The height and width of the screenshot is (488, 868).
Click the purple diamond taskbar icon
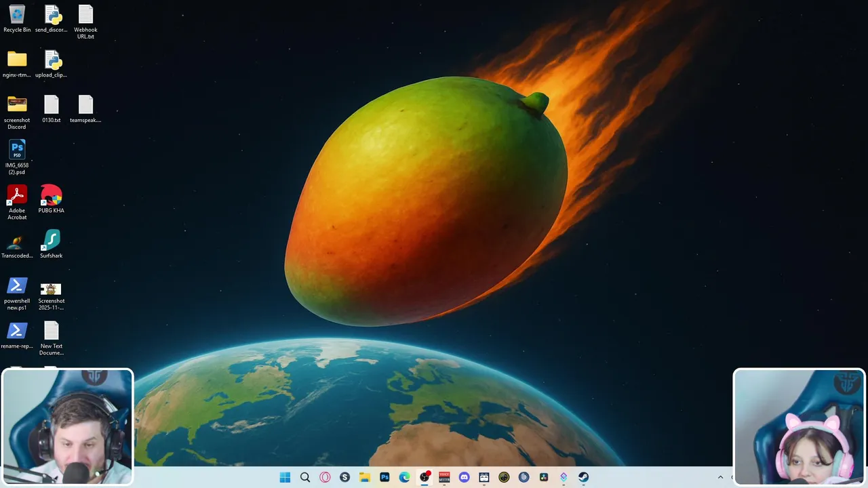click(x=564, y=477)
